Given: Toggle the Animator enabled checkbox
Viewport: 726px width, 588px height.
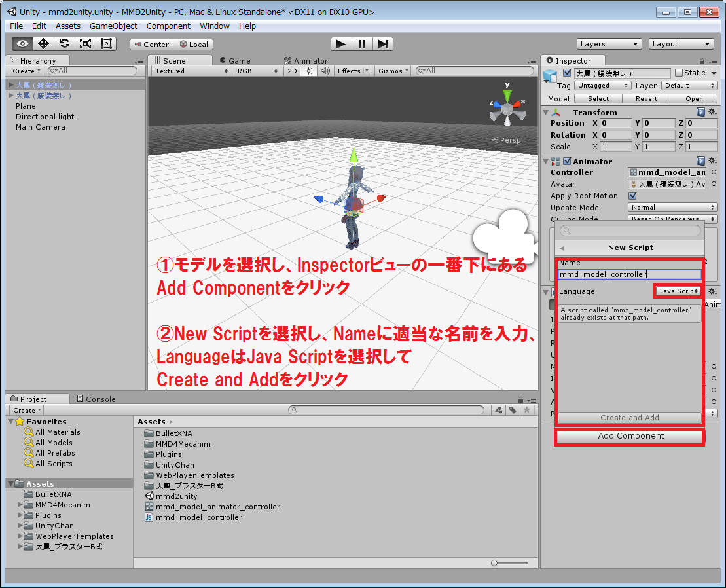Looking at the screenshot, I should click(567, 161).
